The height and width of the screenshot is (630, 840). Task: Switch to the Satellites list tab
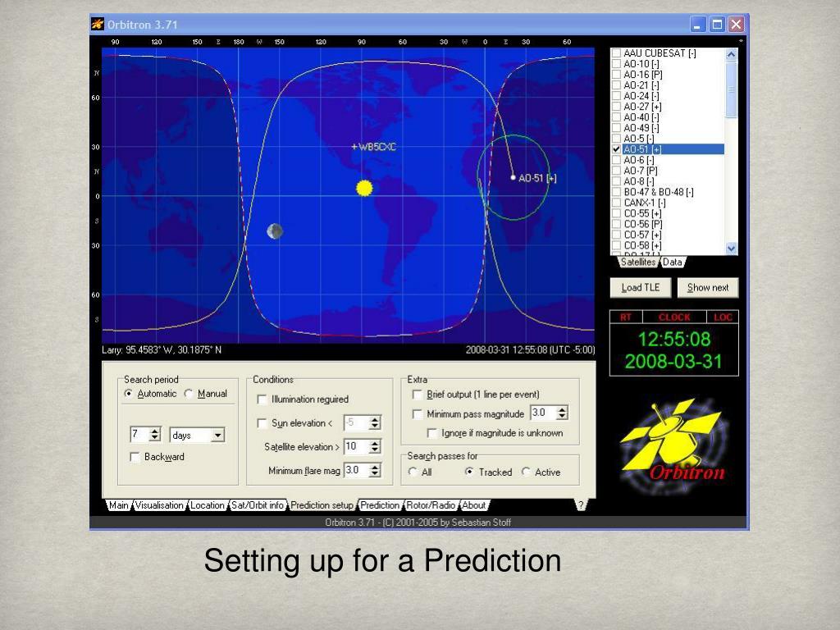pyautogui.click(x=638, y=262)
